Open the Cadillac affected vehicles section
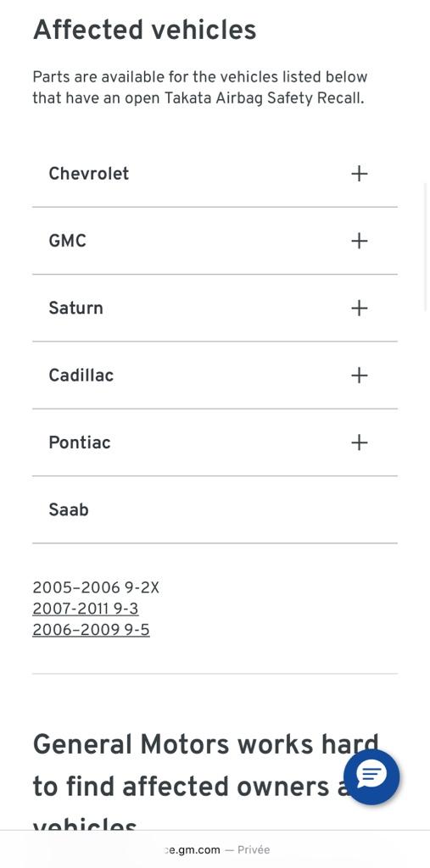 215,376
